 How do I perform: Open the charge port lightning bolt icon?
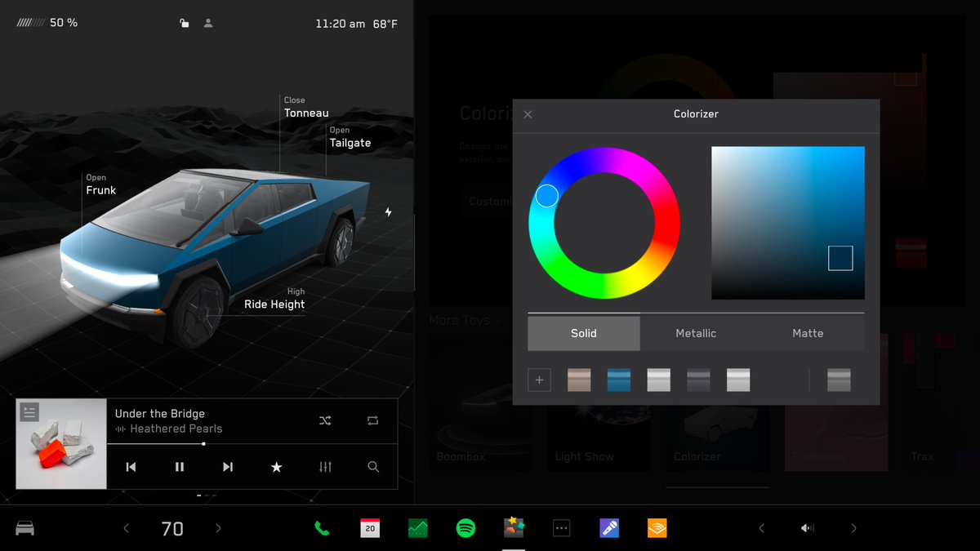pos(389,212)
